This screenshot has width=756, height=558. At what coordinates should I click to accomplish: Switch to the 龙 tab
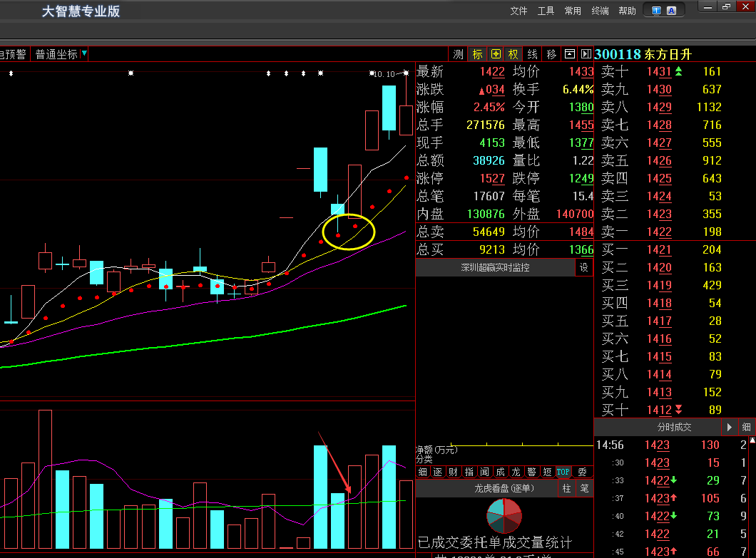[x=516, y=472]
